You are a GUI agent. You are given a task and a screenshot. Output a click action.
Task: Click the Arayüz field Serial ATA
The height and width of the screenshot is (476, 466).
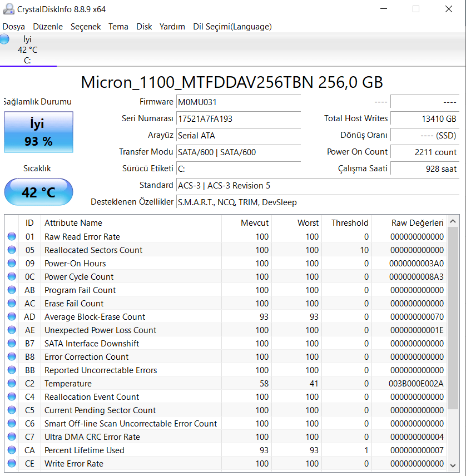point(239,135)
